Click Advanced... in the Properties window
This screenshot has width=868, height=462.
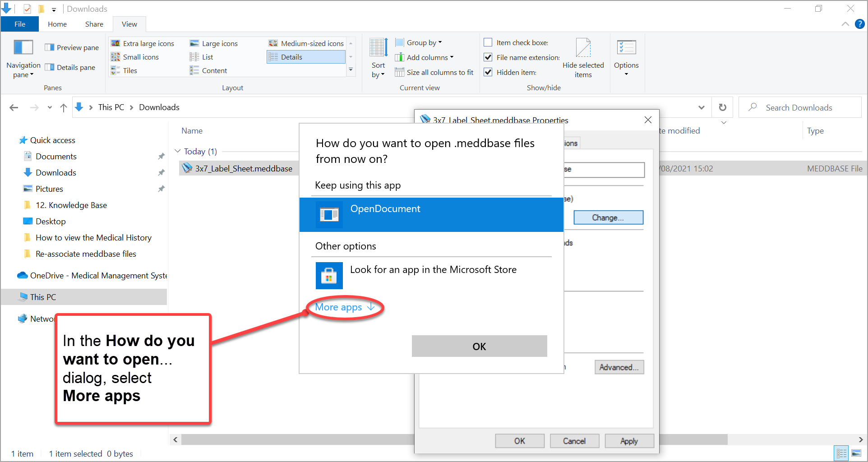tap(619, 367)
